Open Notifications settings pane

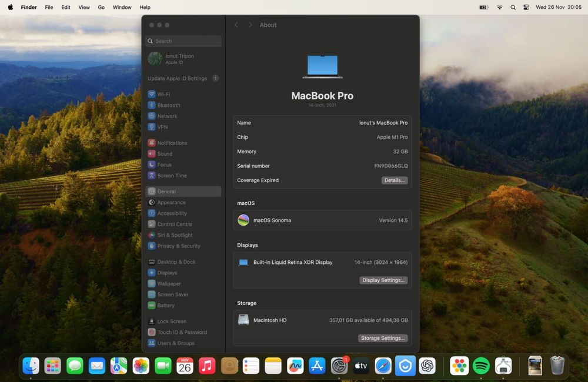(x=183, y=142)
